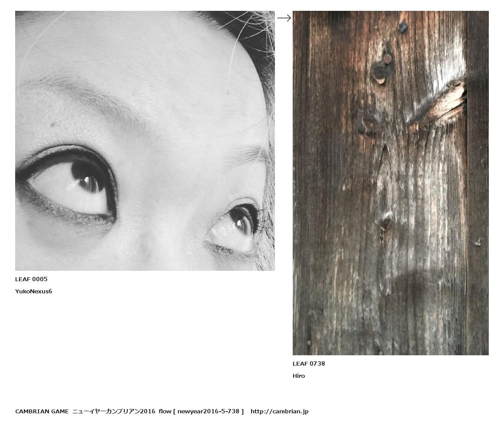This screenshot has height=422, width=504.
Task: Click the lower small knot in wood
Action: point(384,221)
